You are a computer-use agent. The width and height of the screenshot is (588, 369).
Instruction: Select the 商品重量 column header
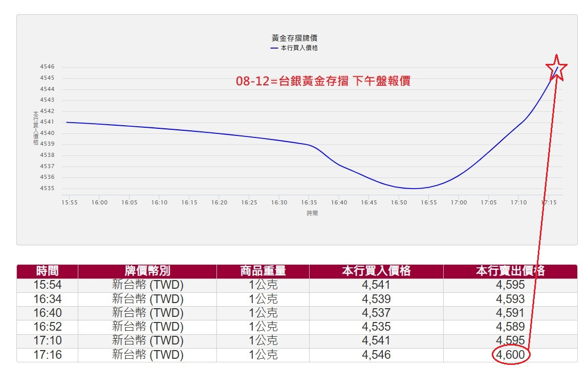[x=263, y=271]
